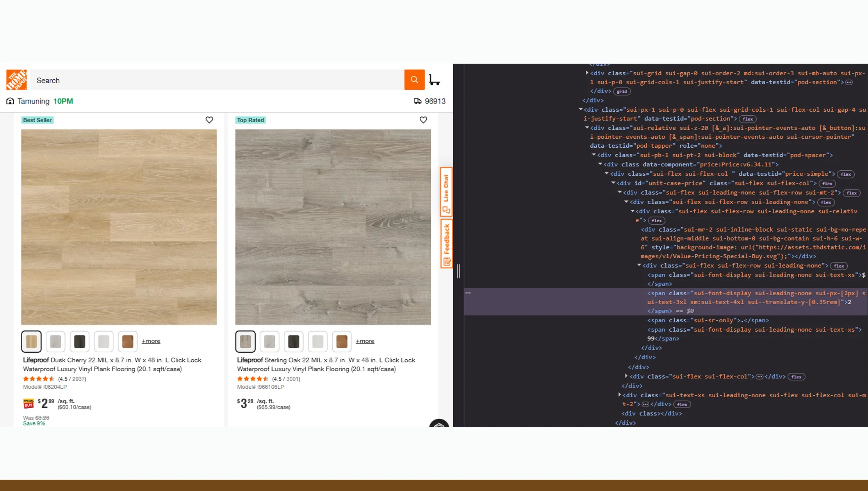Click the +more link under Sterling Oak swatches
Image resolution: width=868 pixels, height=491 pixels.
(365, 341)
